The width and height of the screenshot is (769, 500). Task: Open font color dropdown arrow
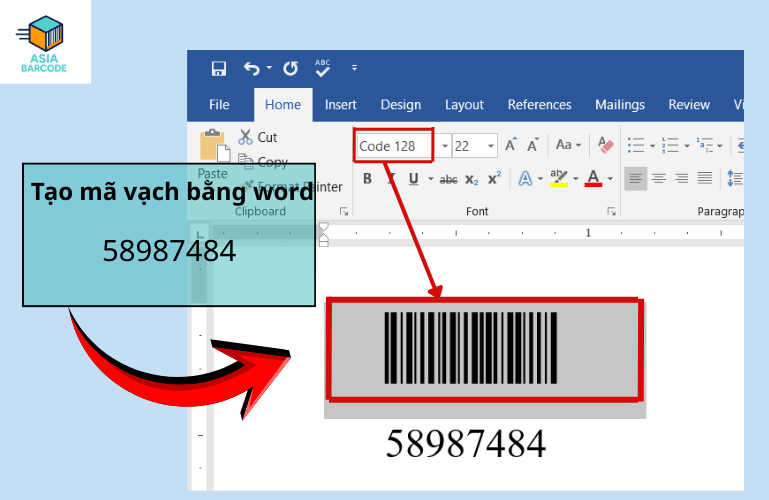610,178
